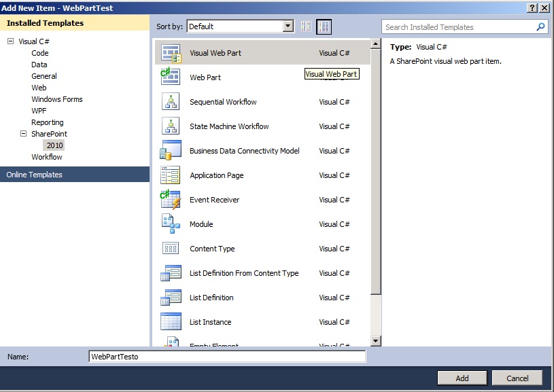Pick the State Machine Workflow icon
This screenshot has width=554, height=392.
click(x=171, y=126)
